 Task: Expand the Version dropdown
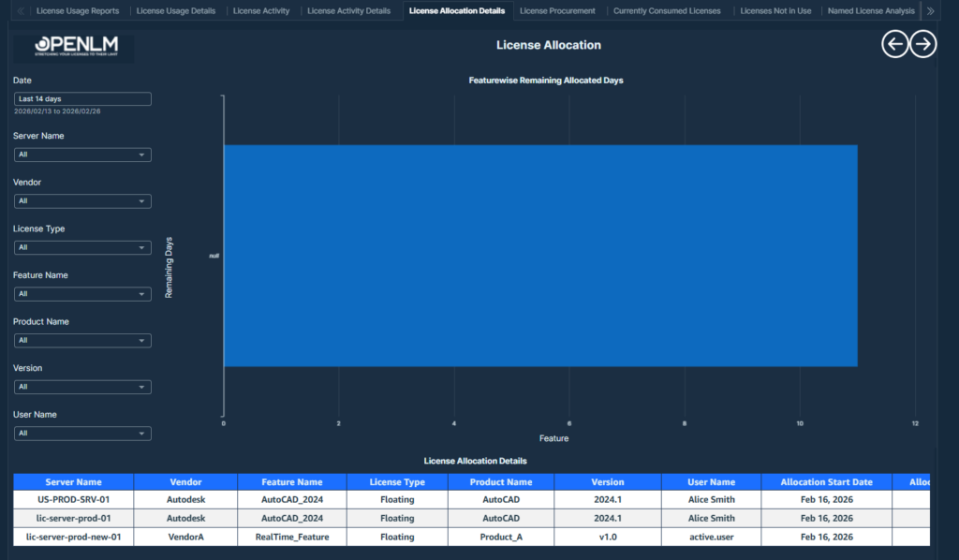pyautogui.click(x=82, y=387)
